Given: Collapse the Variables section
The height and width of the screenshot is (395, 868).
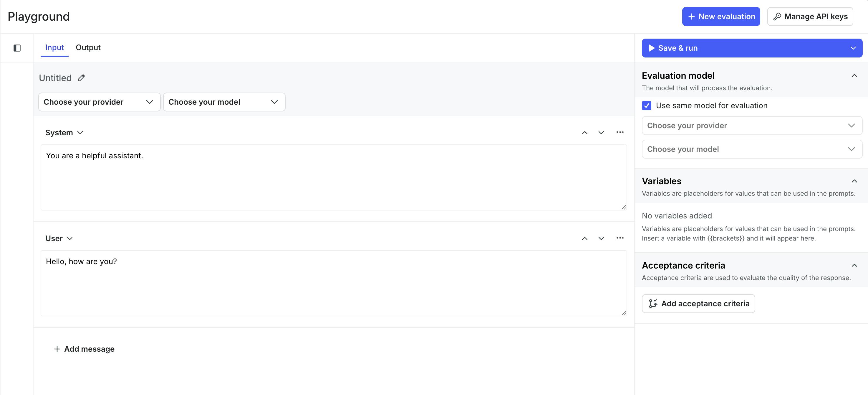Looking at the screenshot, I should pos(854,181).
